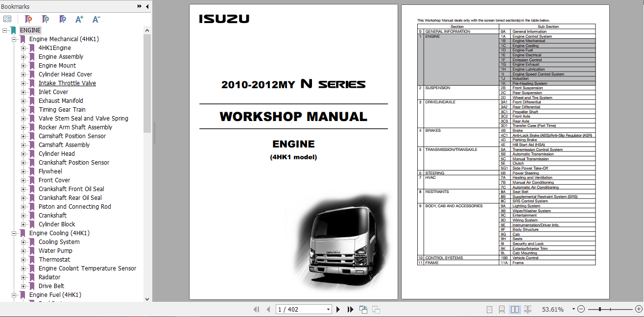Click the zoom out minus button
This screenshot has width=644, height=317.
pos(581,309)
